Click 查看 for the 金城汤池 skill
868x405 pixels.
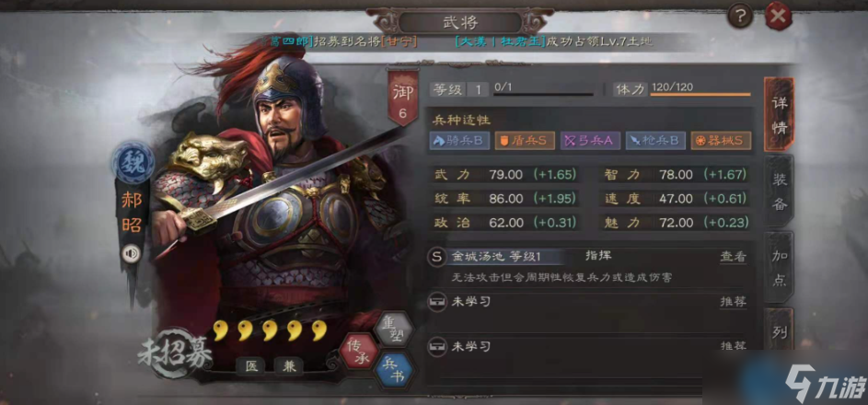pyautogui.click(x=733, y=257)
